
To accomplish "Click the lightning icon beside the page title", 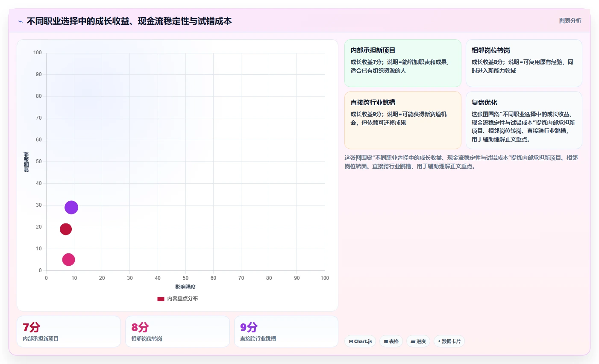I will point(20,21).
